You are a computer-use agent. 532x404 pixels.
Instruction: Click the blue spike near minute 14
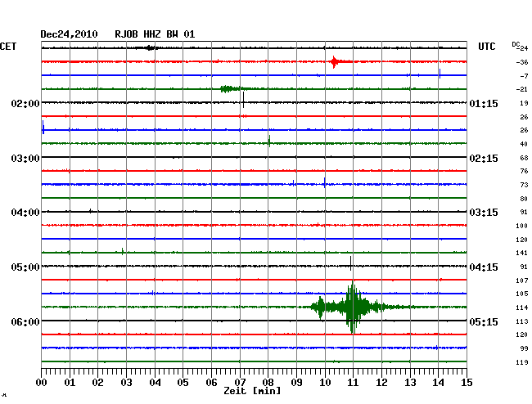[440, 74]
